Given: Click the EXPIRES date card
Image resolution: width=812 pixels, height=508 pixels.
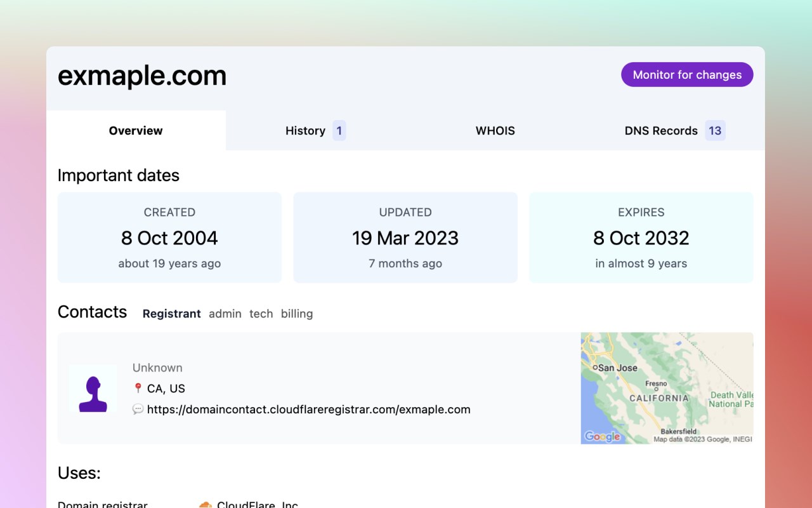Looking at the screenshot, I should [x=641, y=237].
